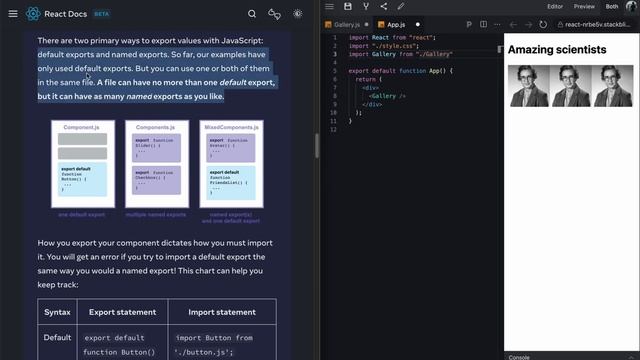
Task: Click the second scientist photo in preview
Action: click(571, 86)
